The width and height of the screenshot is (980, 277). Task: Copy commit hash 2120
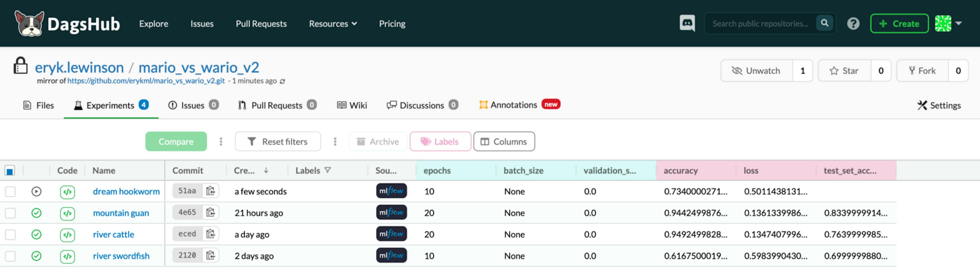pos(210,255)
